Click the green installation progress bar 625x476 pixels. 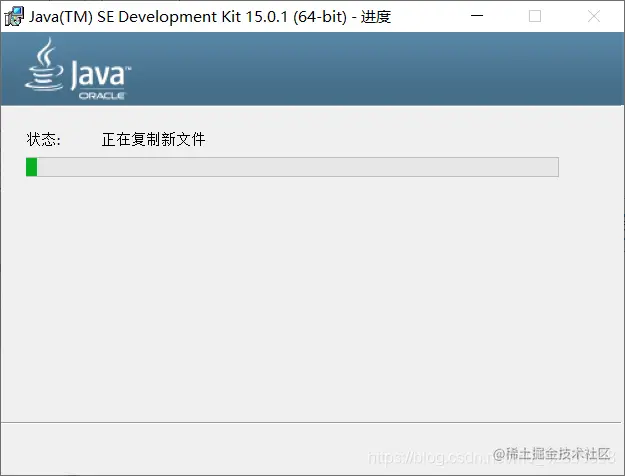point(292,167)
